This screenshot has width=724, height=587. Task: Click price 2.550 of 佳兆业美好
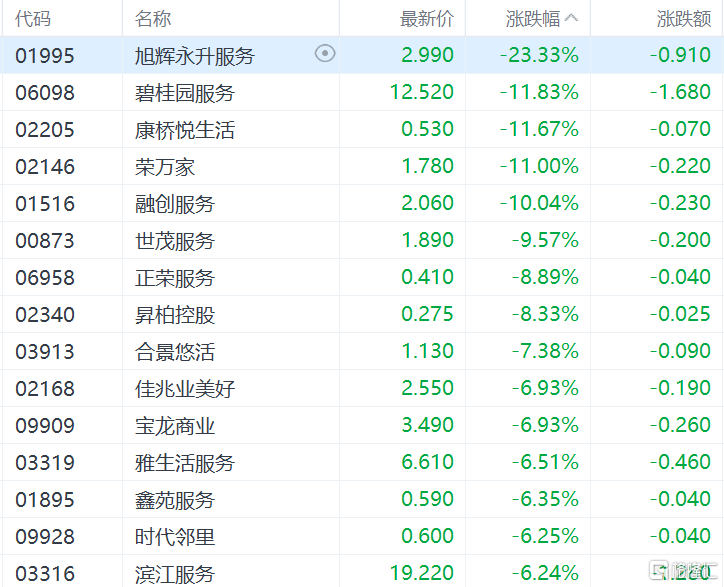(x=428, y=387)
